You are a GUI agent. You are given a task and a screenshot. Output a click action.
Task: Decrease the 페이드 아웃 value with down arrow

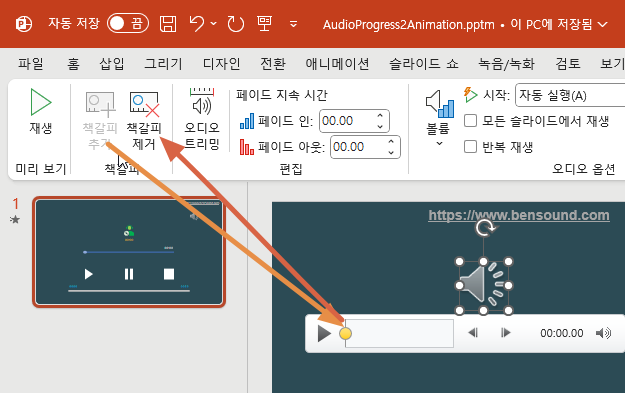[x=391, y=152]
